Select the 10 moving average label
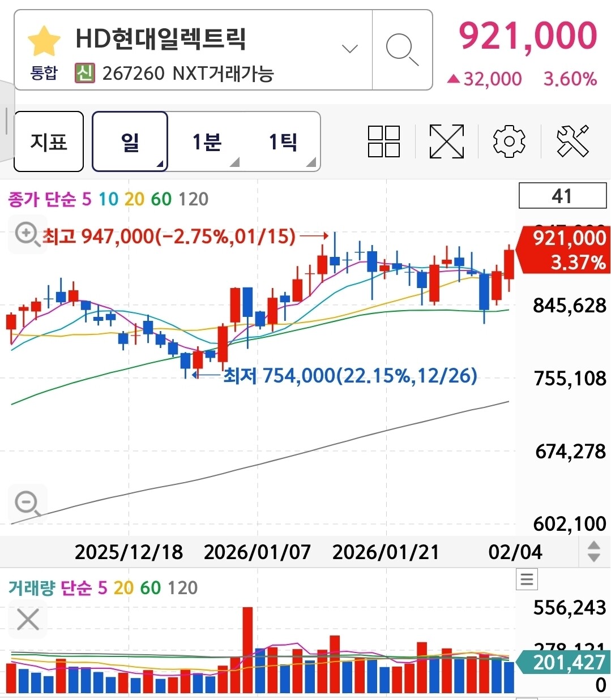Viewport: 611px width, 700px height. (x=108, y=199)
